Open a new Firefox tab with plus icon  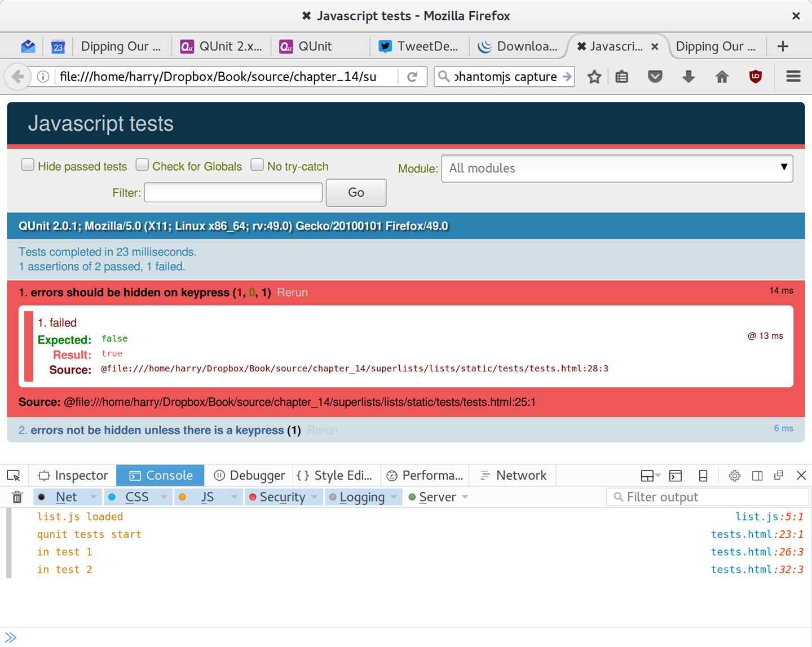pos(783,46)
